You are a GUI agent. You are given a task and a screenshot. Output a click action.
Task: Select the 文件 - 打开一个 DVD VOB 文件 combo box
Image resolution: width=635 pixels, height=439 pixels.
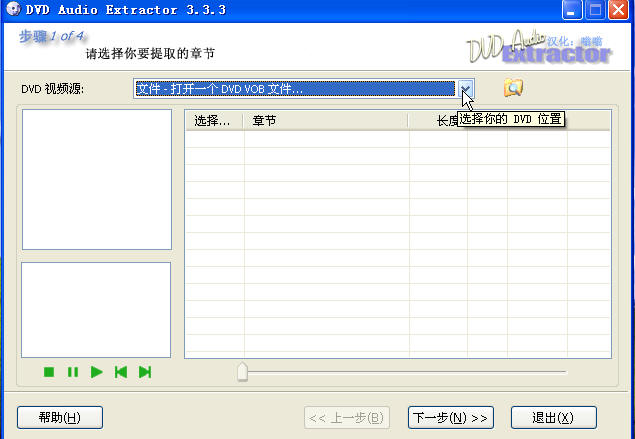(304, 89)
